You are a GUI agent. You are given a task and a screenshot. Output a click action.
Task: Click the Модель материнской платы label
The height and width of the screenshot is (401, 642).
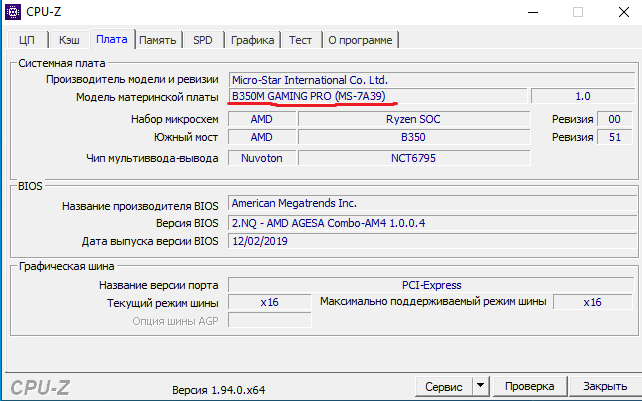point(147,97)
